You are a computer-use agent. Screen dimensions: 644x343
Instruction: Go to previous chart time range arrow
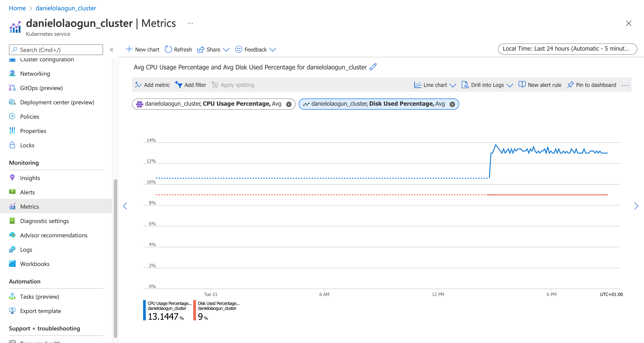point(125,206)
